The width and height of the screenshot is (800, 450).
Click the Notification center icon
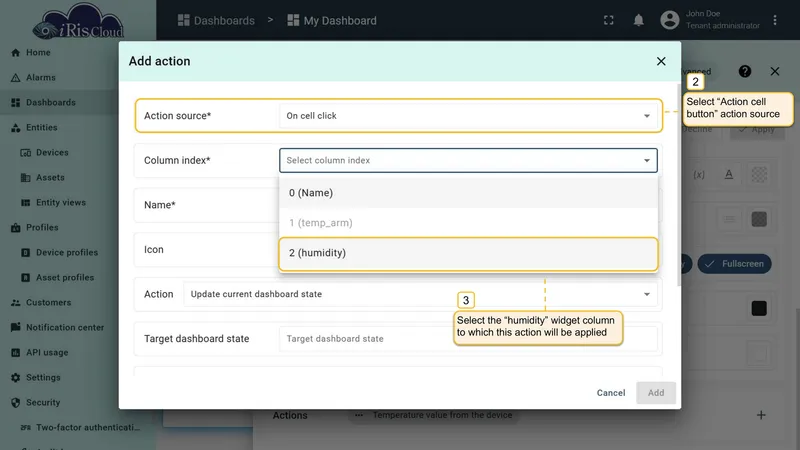tap(15, 328)
